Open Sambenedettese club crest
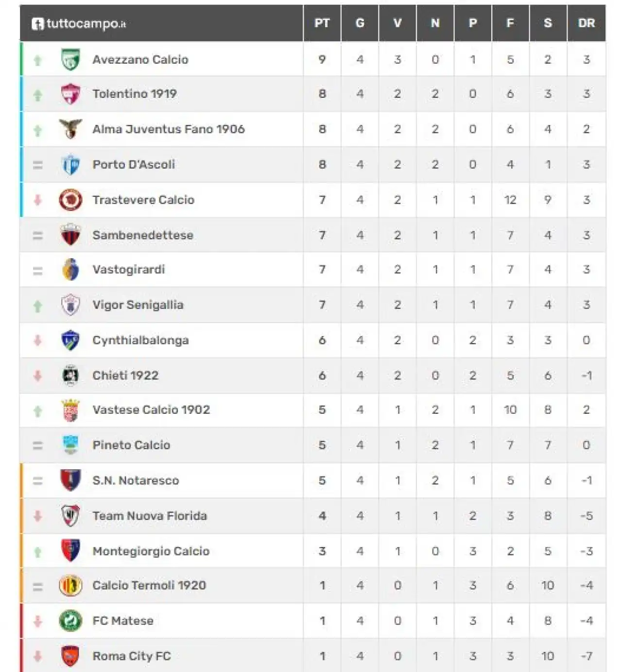This screenshot has height=672, width=622. coord(70,235)
